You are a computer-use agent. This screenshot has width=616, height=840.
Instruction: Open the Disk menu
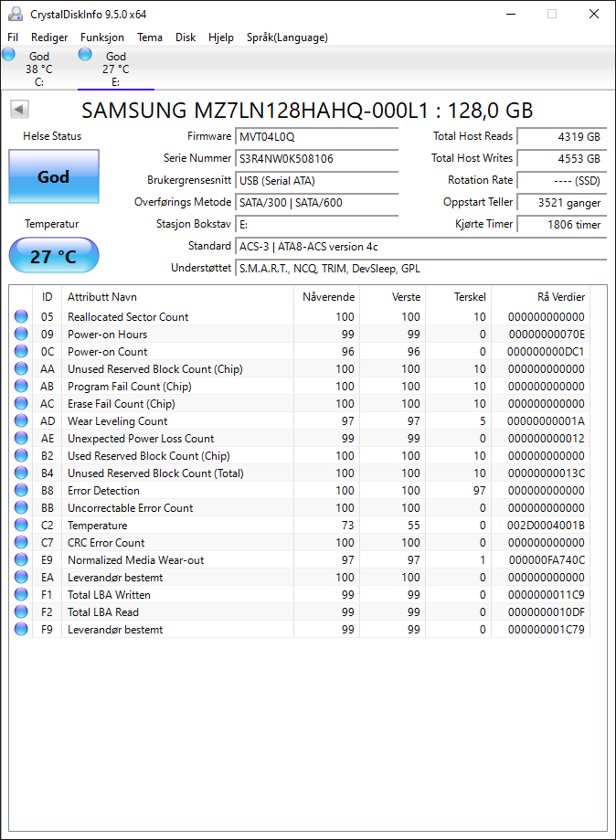[x=186, y=37]
